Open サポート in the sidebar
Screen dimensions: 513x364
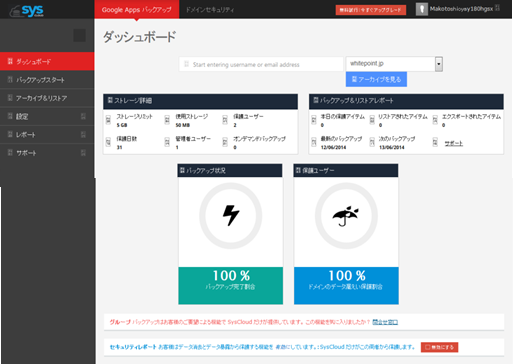[x=47, y=153]
